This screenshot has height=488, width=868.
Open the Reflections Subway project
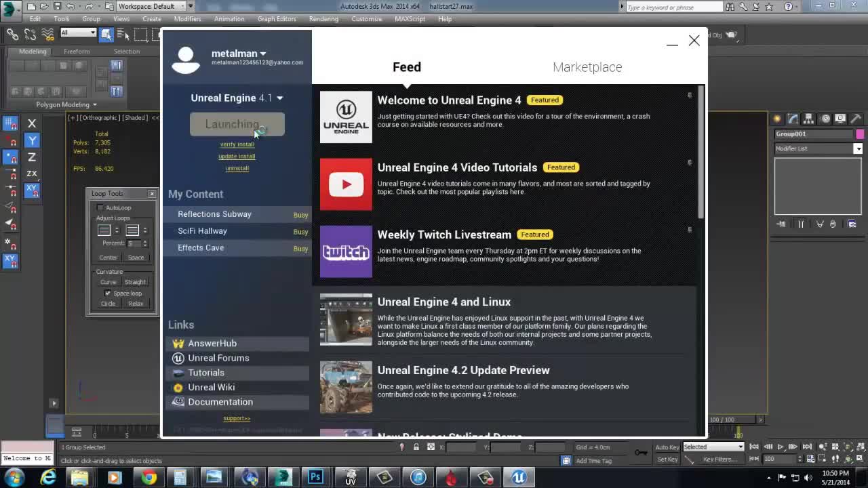point(238,214)
